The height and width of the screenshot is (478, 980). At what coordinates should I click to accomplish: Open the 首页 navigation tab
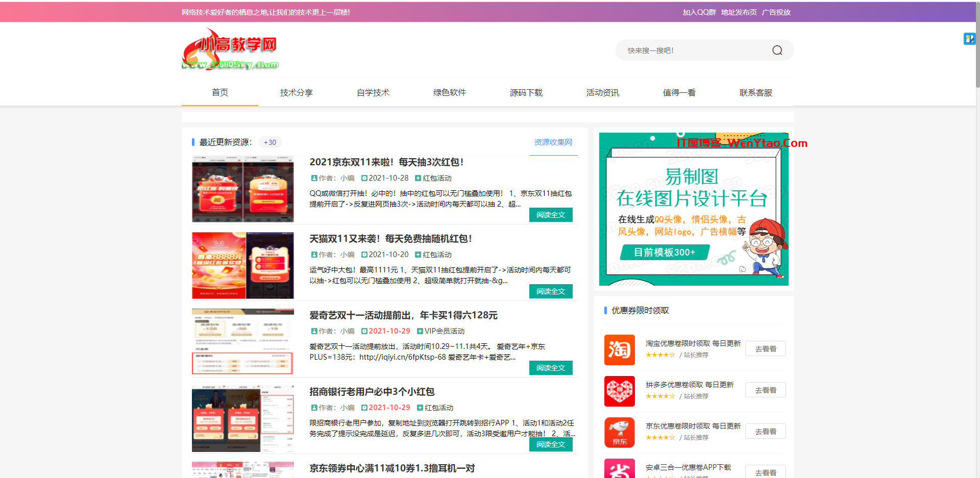220,92
